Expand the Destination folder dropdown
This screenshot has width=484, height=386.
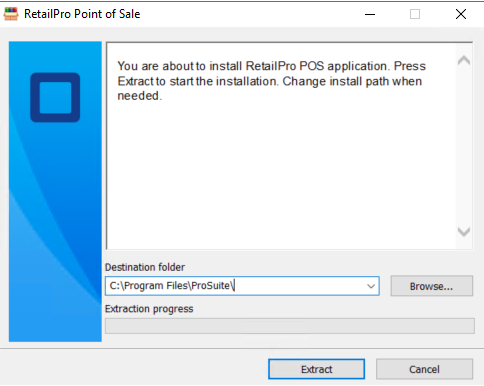[371, 286]
